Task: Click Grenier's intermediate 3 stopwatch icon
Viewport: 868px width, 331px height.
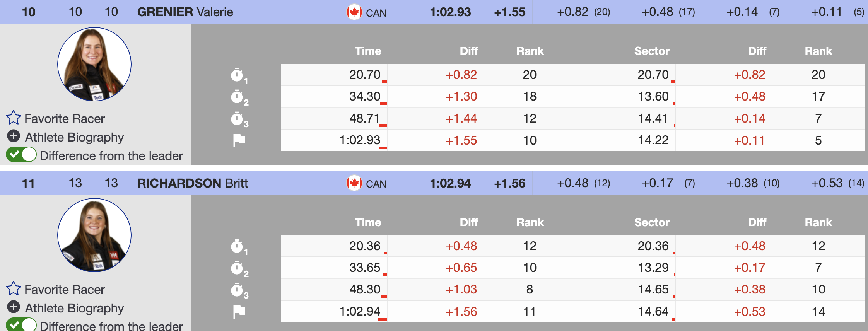Action: (x=237, y=119)
